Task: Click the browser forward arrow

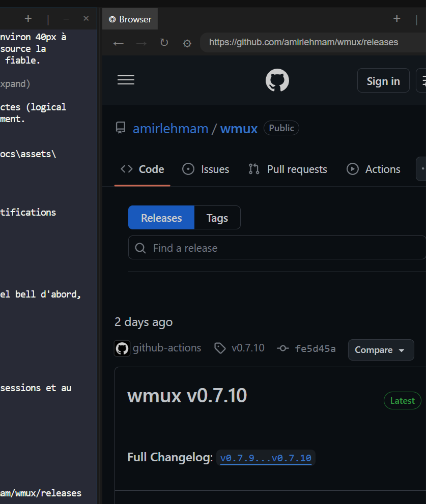Action: 141,43
